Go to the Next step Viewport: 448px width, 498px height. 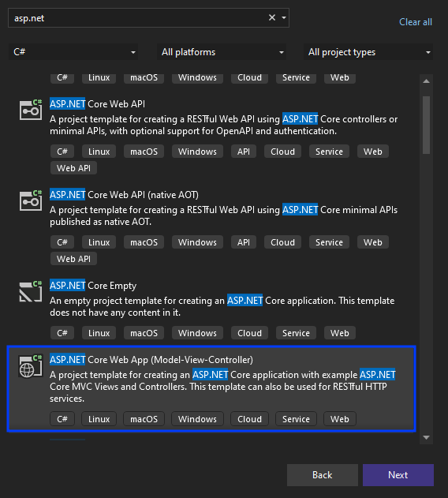point(398,475)
